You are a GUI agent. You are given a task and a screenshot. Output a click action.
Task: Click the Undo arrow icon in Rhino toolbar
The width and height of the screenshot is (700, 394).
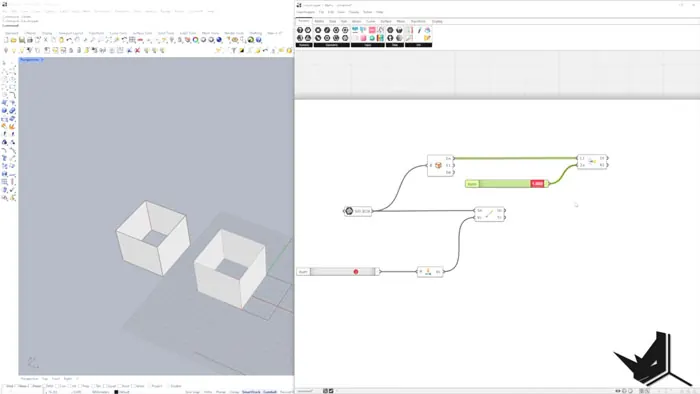(69, 40)
